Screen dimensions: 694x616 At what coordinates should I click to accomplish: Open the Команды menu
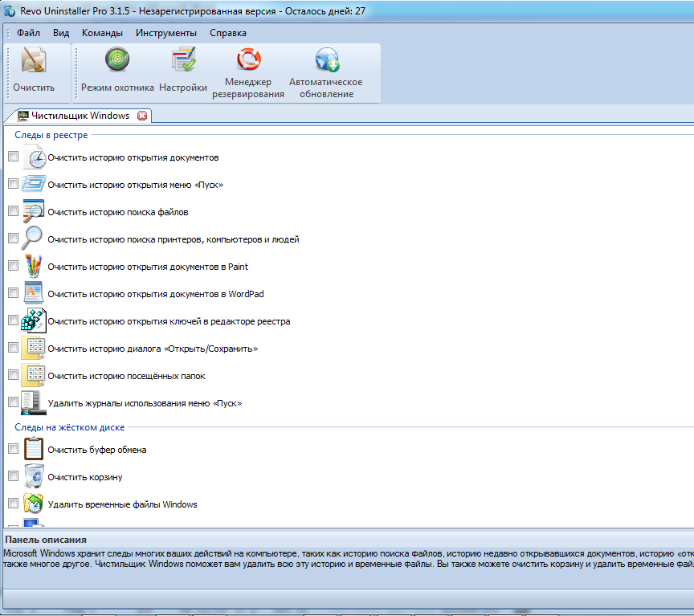point(102,33)
